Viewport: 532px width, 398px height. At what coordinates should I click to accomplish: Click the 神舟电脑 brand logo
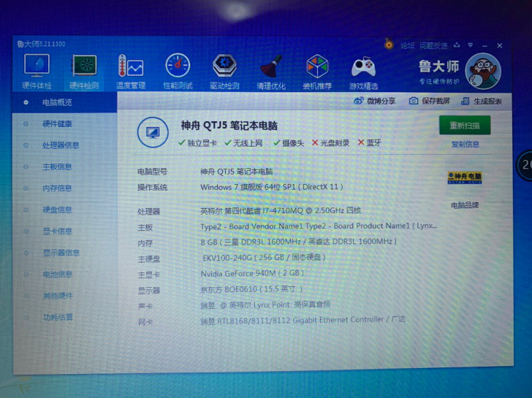[x=465, y=177]
